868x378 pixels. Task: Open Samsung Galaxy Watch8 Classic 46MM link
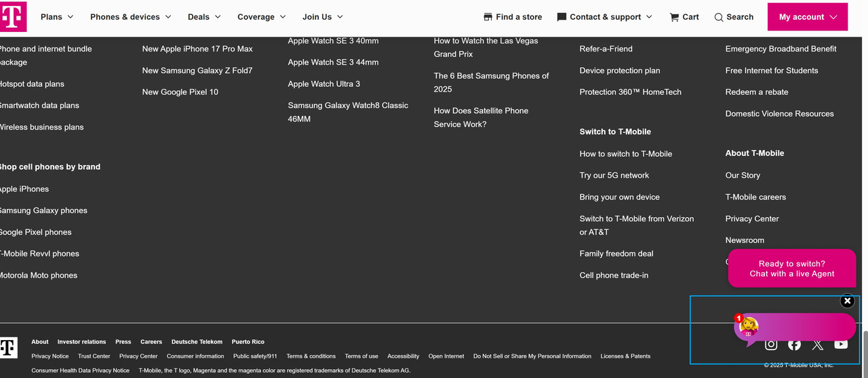(348, 112)
